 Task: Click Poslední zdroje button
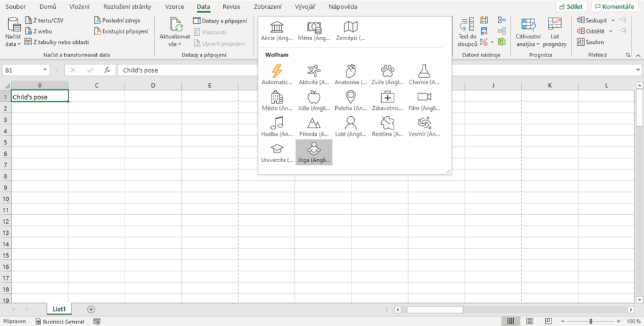tap(118, 20)
